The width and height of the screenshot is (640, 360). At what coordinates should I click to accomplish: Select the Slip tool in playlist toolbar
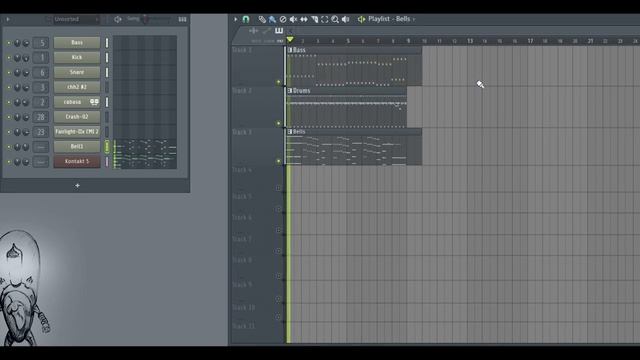pos(304,19)
